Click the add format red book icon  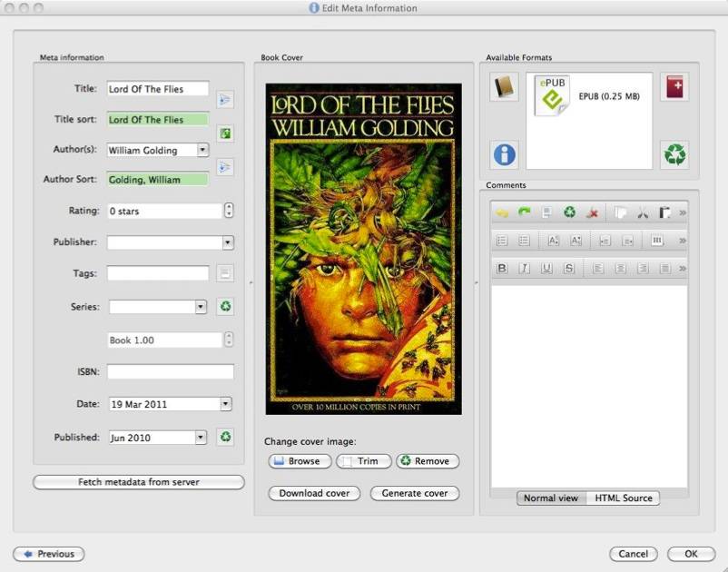click(x=674, y=87)
